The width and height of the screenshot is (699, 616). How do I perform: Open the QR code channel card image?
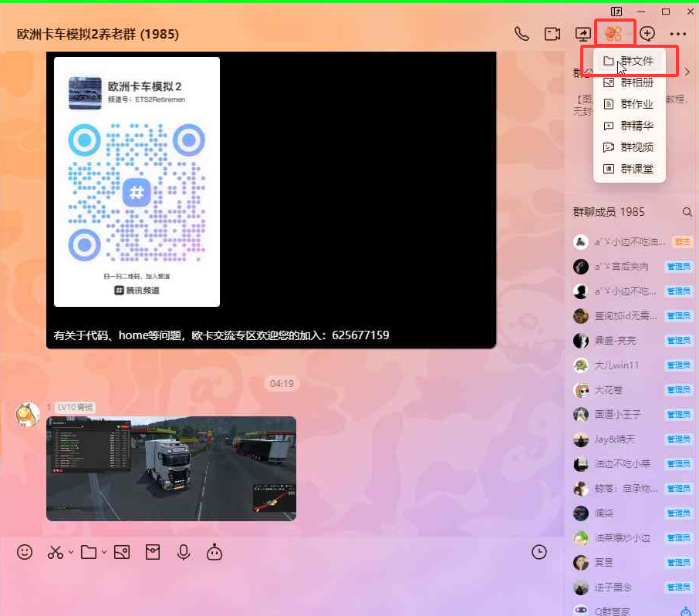coord(137,182)
